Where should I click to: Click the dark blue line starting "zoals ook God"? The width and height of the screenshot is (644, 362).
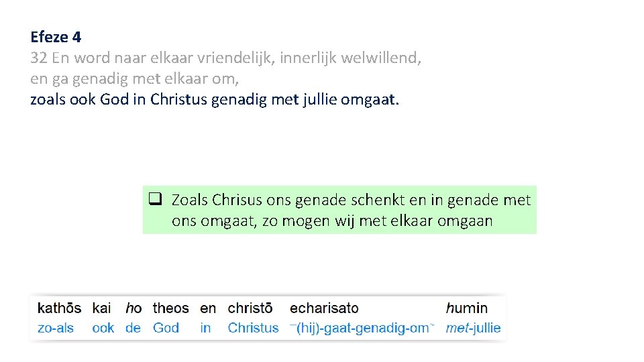click(x=215, y=101)
